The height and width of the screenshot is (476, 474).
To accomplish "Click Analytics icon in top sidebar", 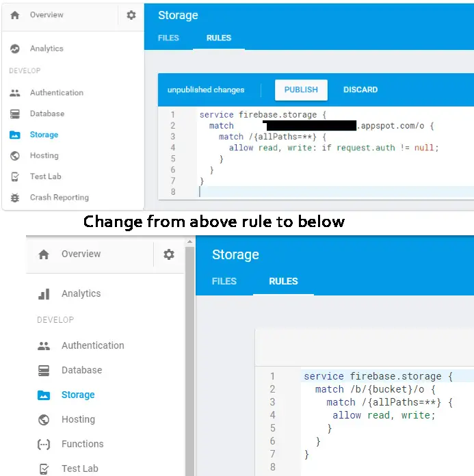I will coord(15,49).
